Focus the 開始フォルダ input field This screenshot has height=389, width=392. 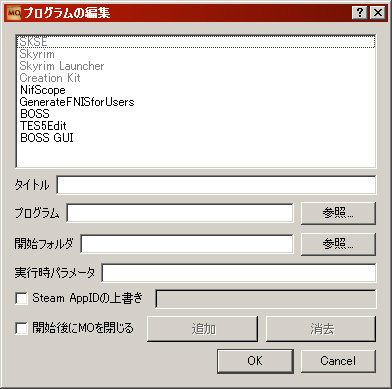point(187,244)
